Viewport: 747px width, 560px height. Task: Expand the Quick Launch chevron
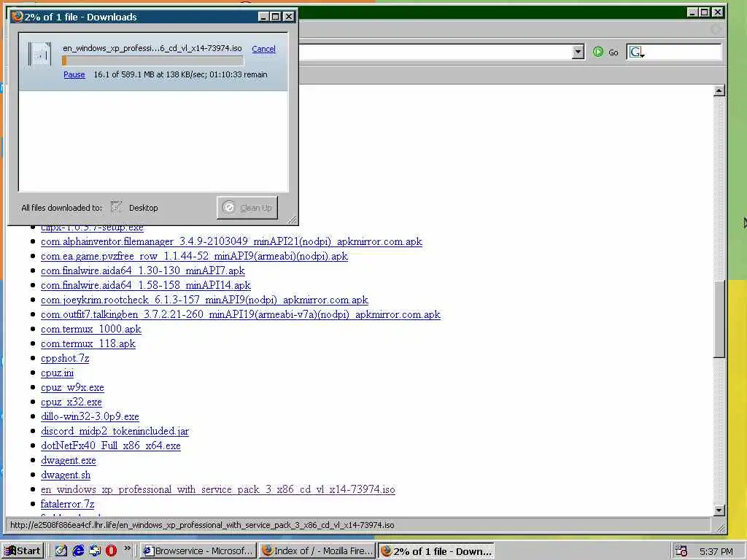point(127,548)
